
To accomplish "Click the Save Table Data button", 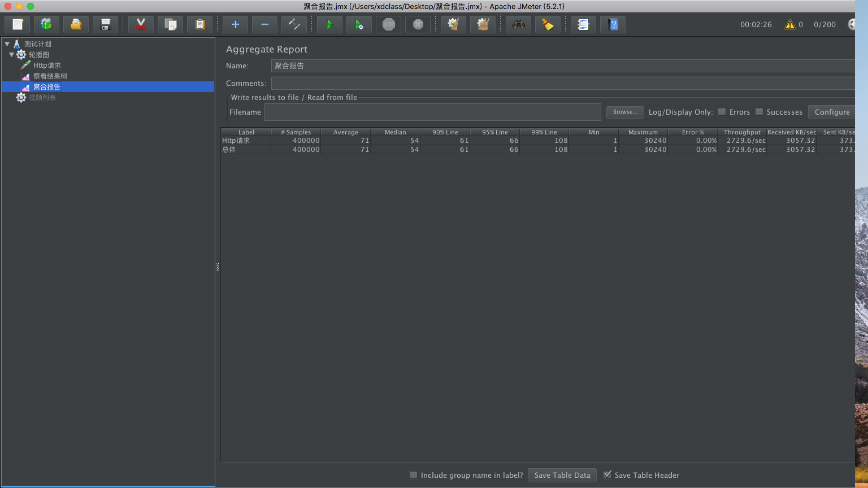I will (x=562, y=475).
